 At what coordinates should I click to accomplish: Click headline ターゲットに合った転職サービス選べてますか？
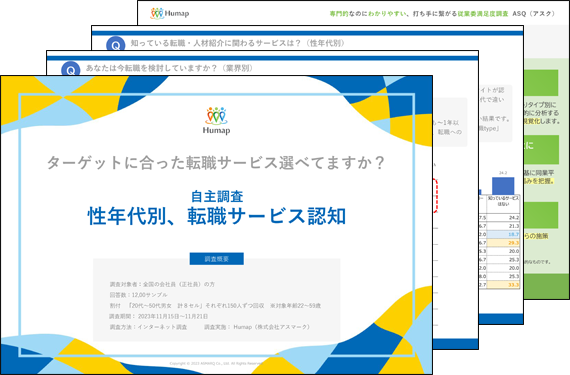pos(216,162)
